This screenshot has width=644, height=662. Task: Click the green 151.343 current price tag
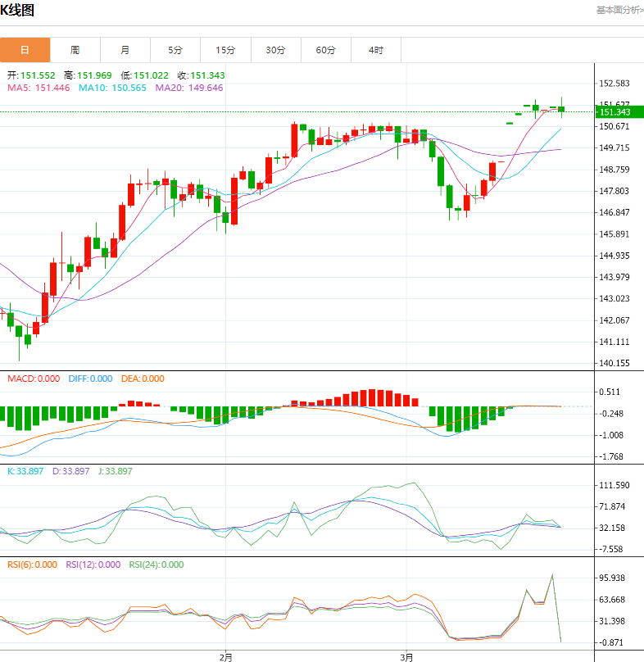(x=615, y=112)
